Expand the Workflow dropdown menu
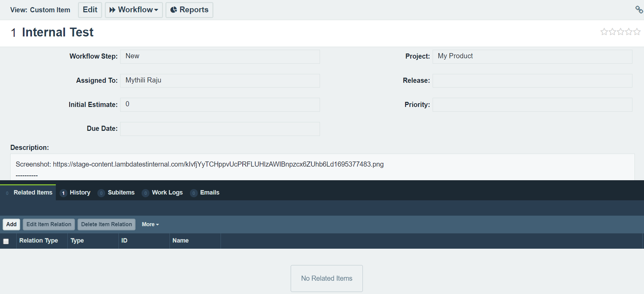The image size is (644, 294). point(134,10)
